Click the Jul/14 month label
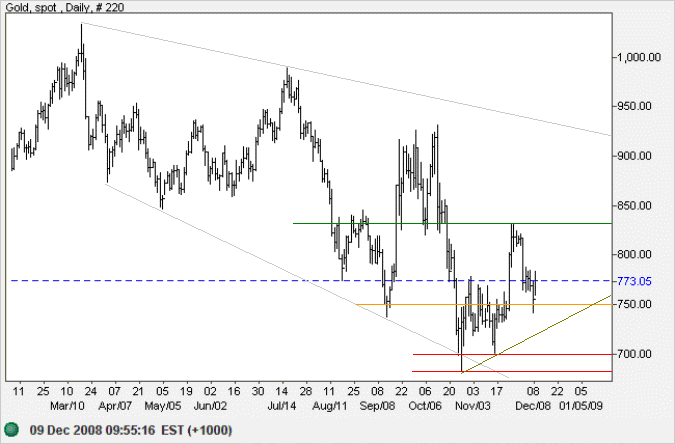 282,406
